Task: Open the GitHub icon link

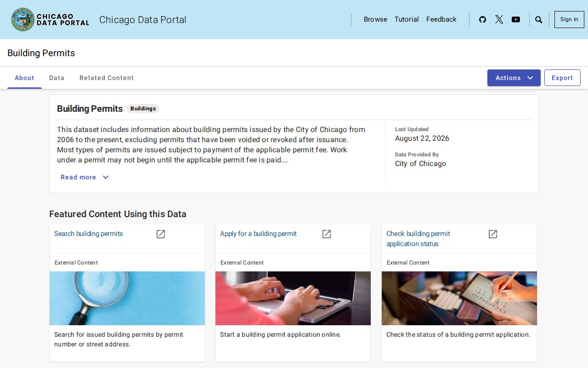Action: click(x=482, y=19)
